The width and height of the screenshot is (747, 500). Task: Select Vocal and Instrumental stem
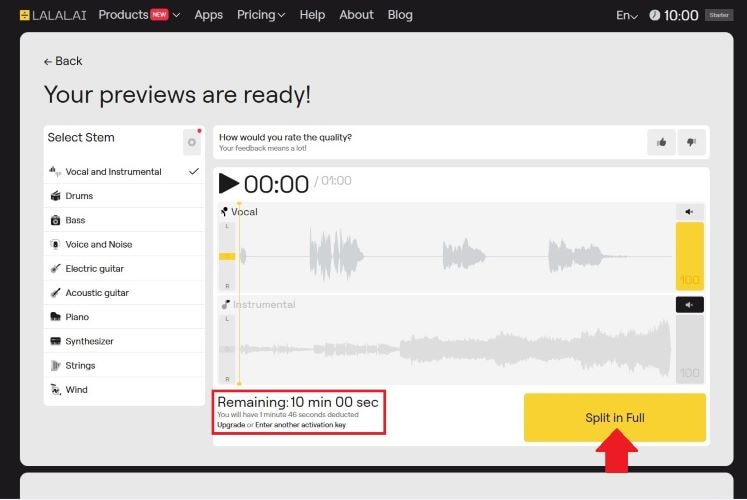point(124,171)
